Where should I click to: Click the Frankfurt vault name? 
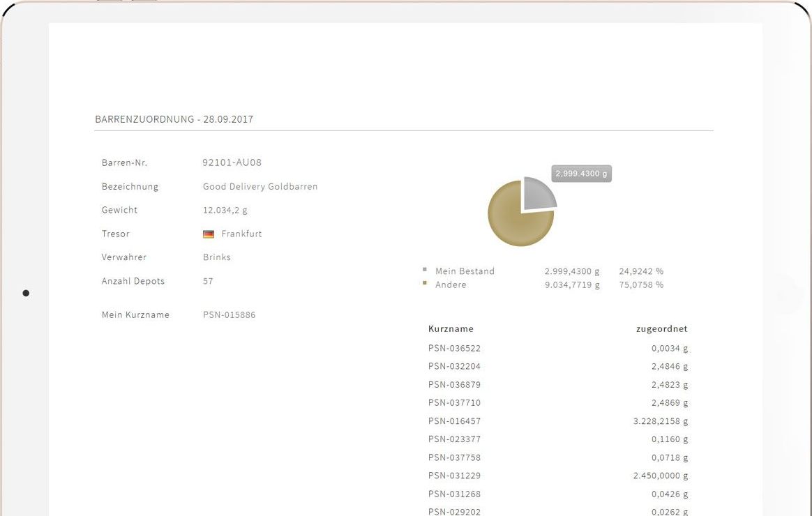(x=241, y=234)
